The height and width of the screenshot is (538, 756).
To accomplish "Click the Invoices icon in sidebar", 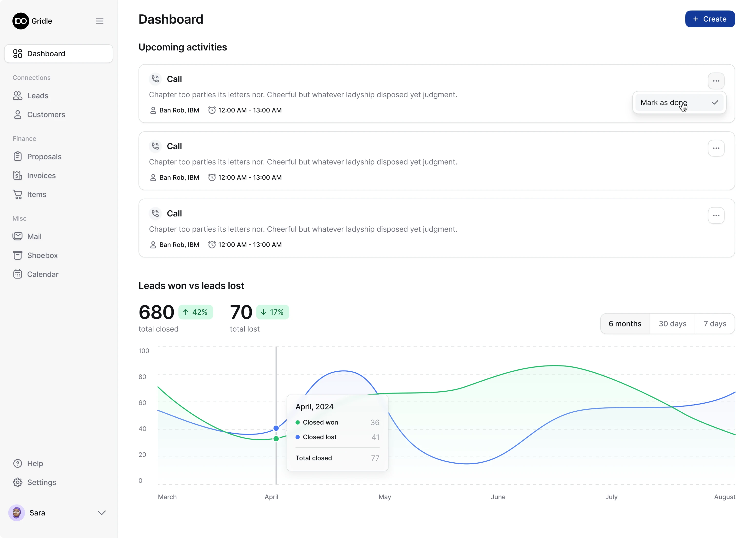I will point(18,175).
